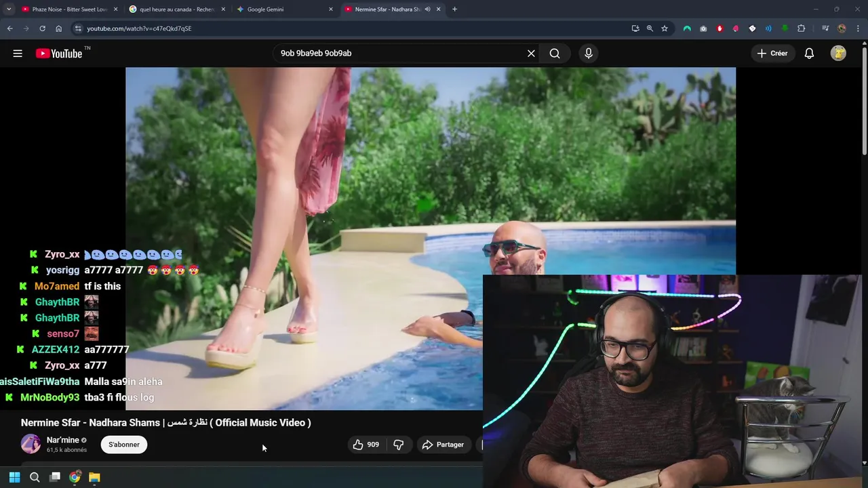Image resolution: width=868 pixels, height=488 pixels.
Task: Open the Extensions puzzle-piece menu
Action: click(802, 28)
